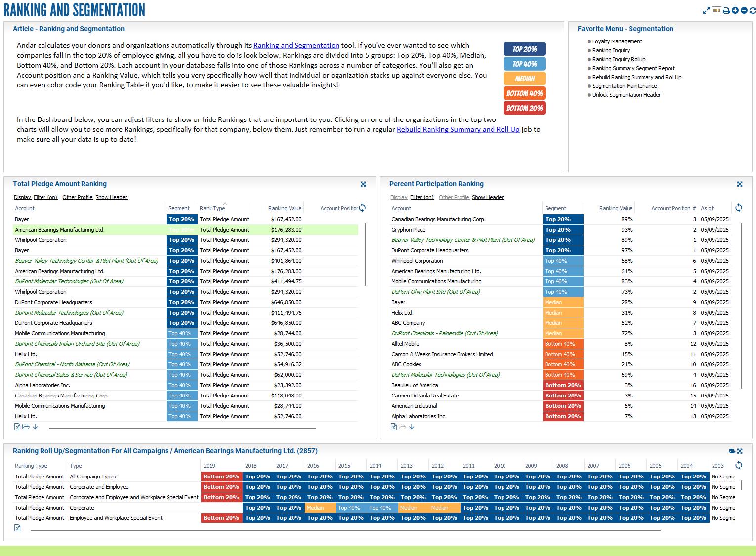Screen dimensions: 756x556
Task: Open Ranking Inquiry from Favorite Menu
Action: pyautogui.click(x=611, y=50)
